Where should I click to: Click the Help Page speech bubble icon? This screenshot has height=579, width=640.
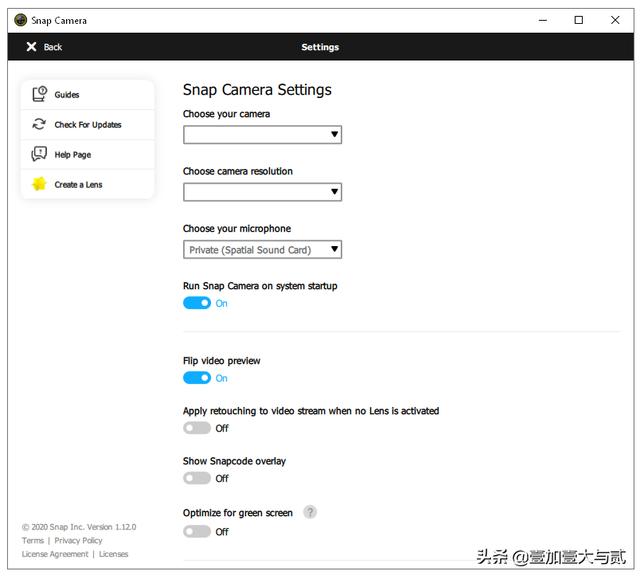click(x=39, y=154)
